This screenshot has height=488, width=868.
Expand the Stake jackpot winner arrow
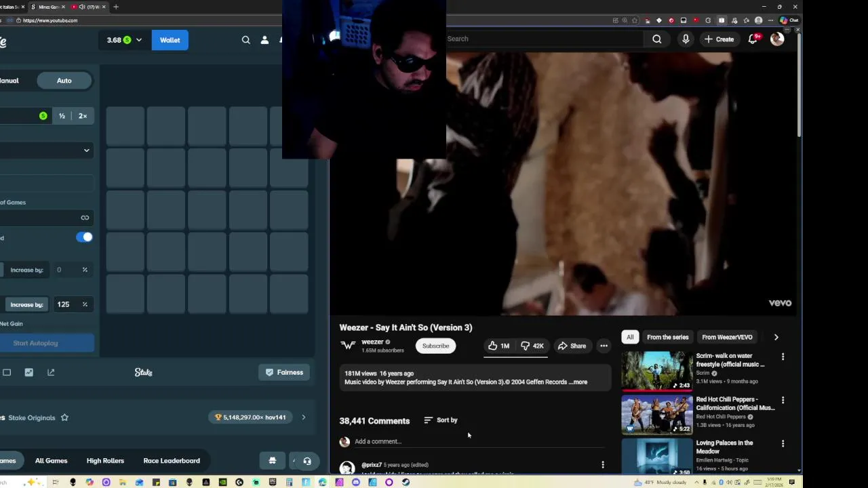[303, 418]
